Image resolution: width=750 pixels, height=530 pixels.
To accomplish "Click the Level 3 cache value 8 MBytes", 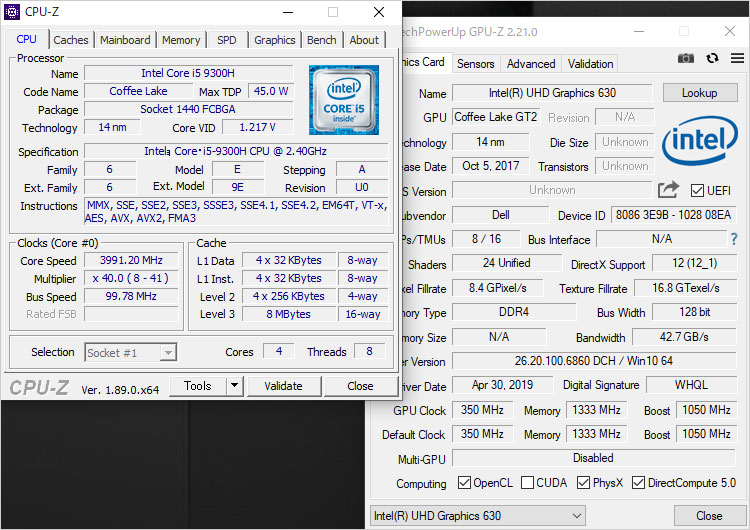I will coord(289,314).
